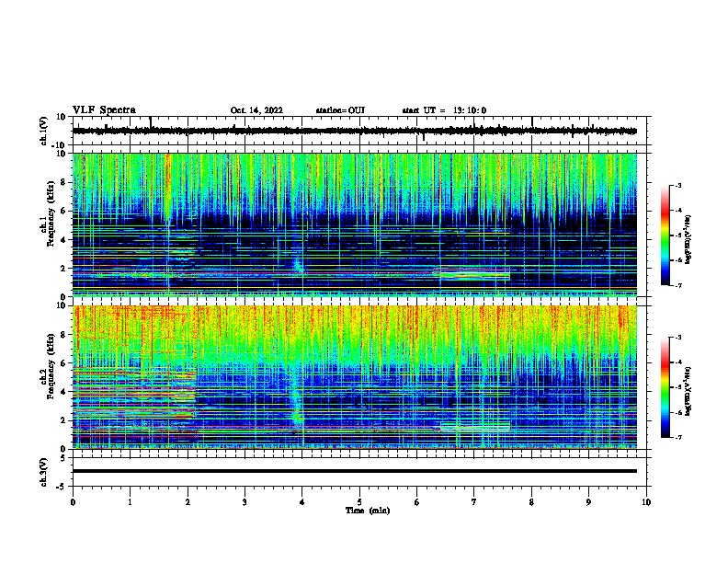Select the date text "Oct. 14, 2022"
The height and width of the screenshot is (563, 728).
pos(256,110)
